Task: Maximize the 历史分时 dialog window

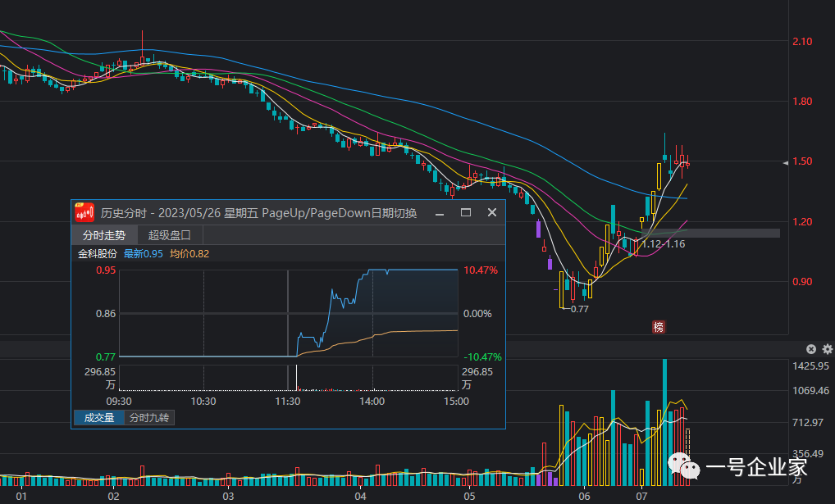Action: click(466, 213)
